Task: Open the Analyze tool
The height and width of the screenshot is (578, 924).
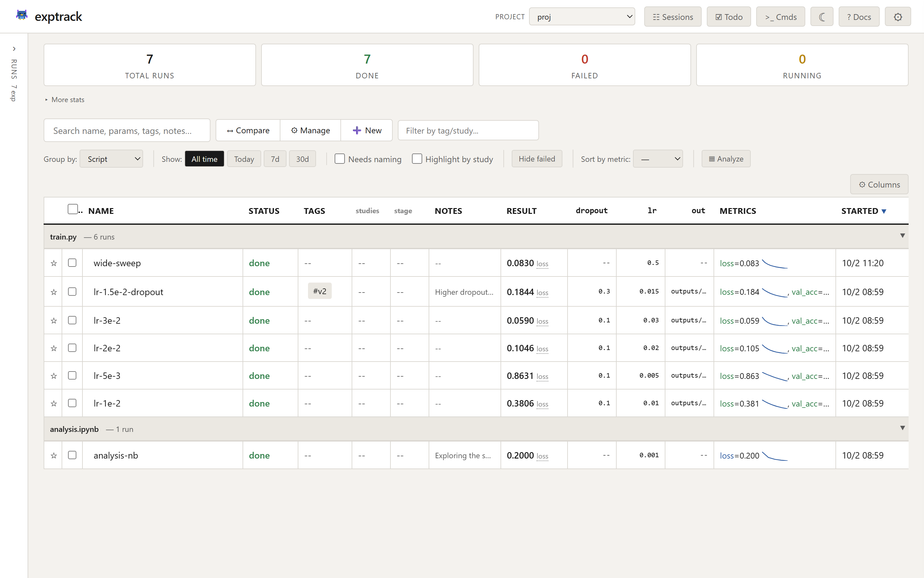Action: (x=726, y=159)
